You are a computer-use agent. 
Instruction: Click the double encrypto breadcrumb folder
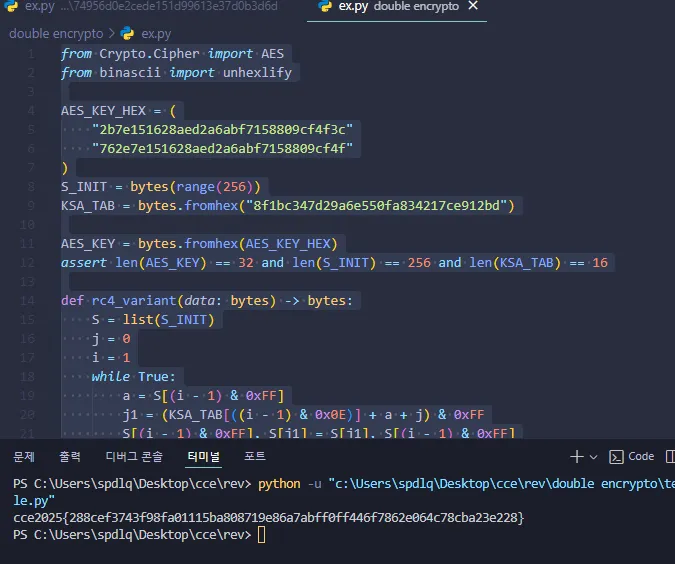pos(56,34)
